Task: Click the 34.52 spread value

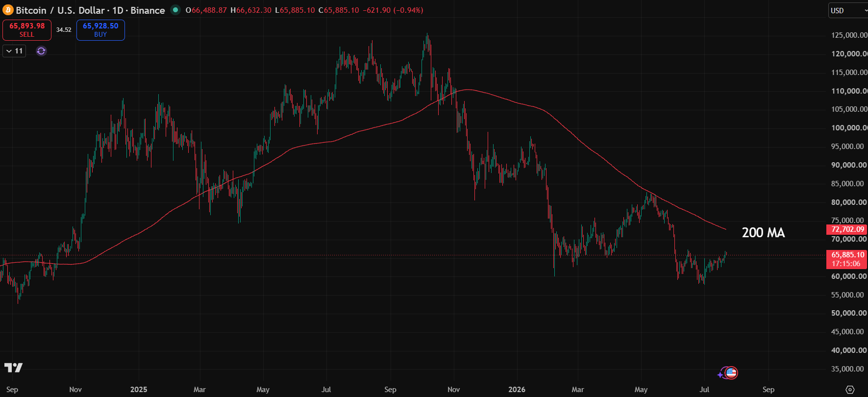Action: tap(64, 30)
